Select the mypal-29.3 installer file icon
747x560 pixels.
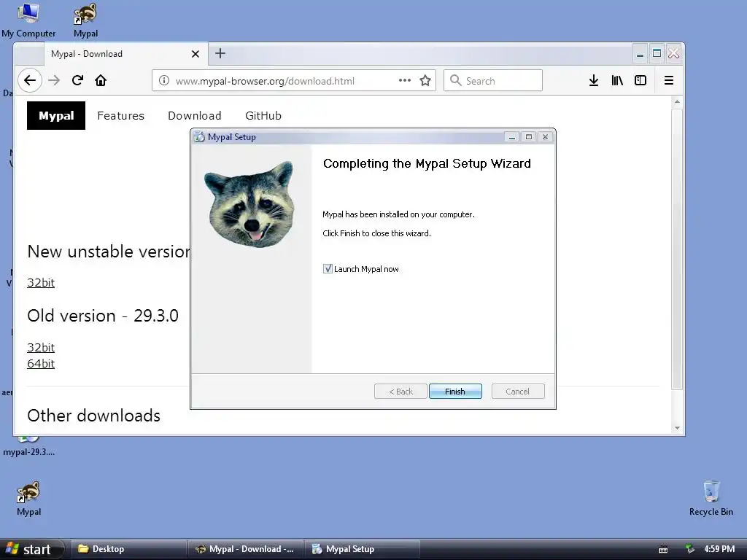pyautogui.click(x=28, y=448)
